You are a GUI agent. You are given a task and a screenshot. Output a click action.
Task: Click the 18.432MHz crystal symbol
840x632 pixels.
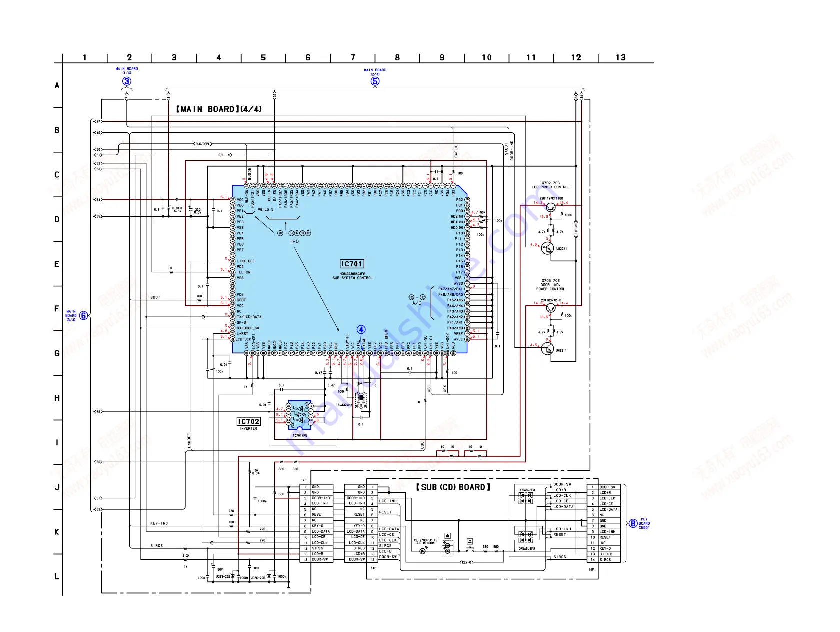click(x=361, y=400)
